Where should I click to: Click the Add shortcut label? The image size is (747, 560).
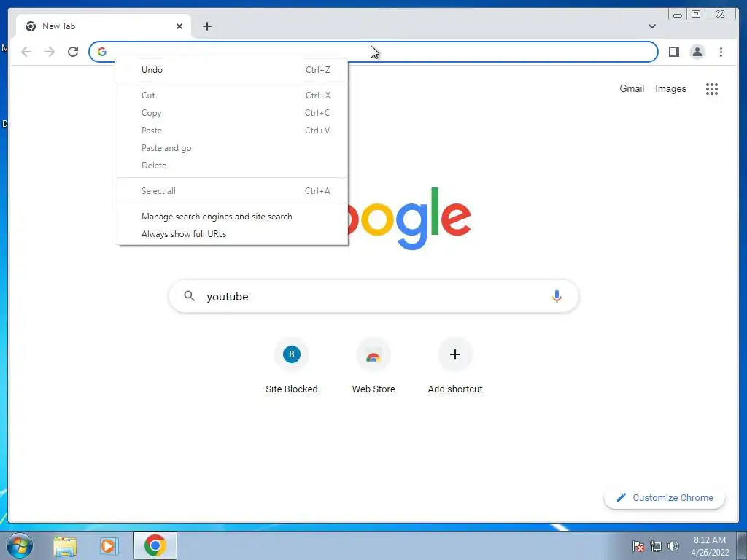pos(455,389)
